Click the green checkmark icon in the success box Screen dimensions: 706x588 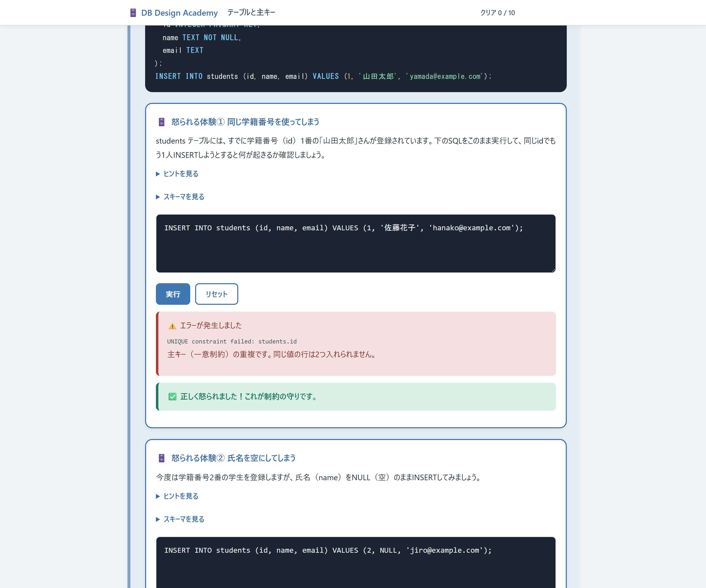click(x=172, y=396)
